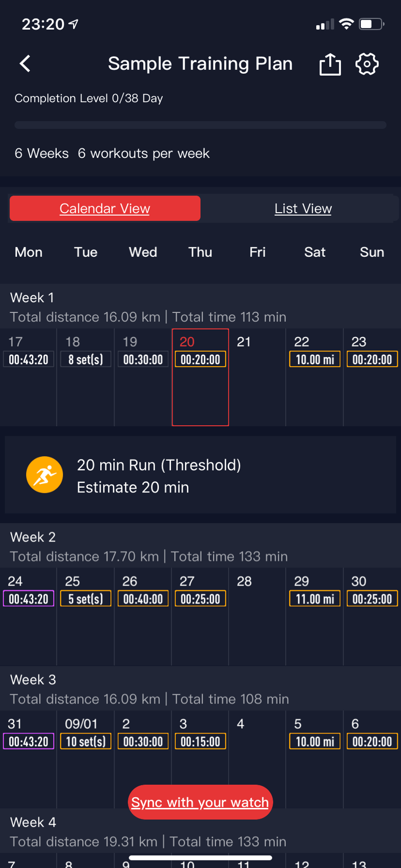Tap the Wi-Fi status icon
This screenshot has width=401, height=868.
pos(346,24)
